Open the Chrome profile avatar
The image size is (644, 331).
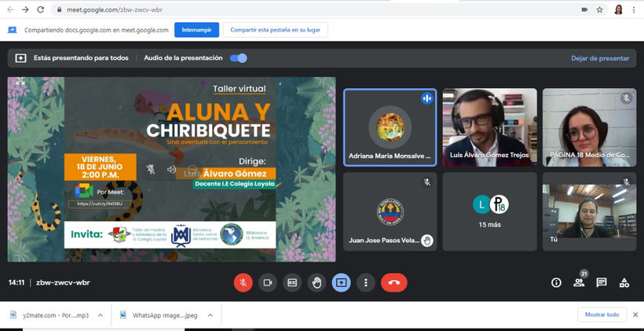[x=619, y=9]
